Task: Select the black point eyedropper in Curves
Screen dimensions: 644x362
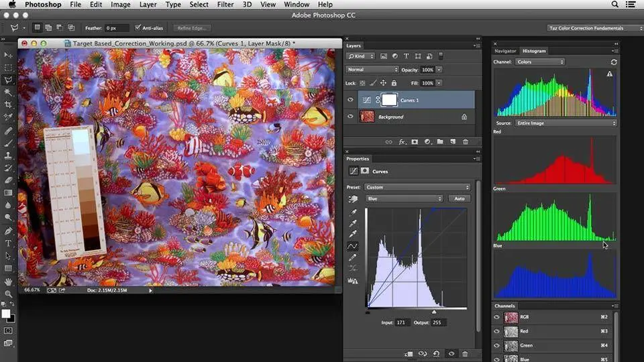Action: click(x=353, y=211)
